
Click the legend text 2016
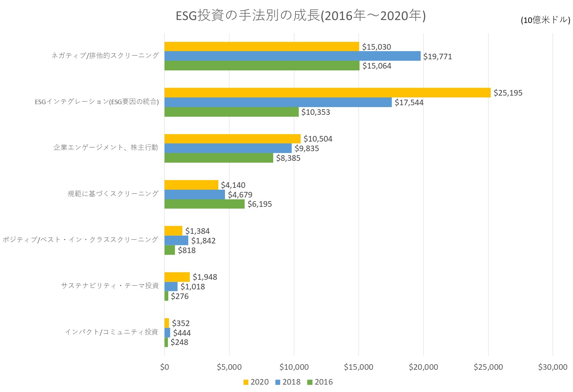tap(324, 382)
